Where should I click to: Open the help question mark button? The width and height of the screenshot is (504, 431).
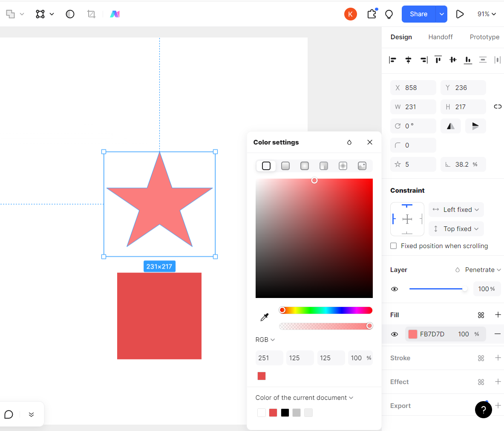(484, 409)
